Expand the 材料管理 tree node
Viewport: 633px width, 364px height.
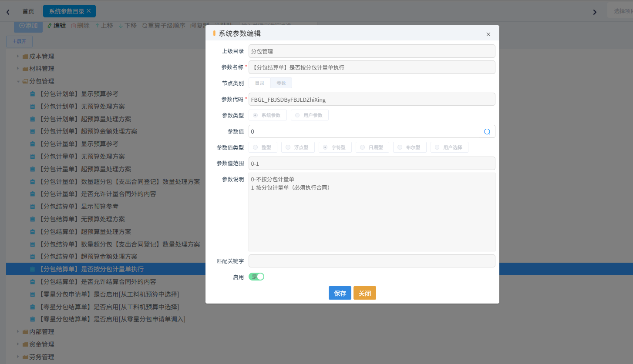pos(18,68)
